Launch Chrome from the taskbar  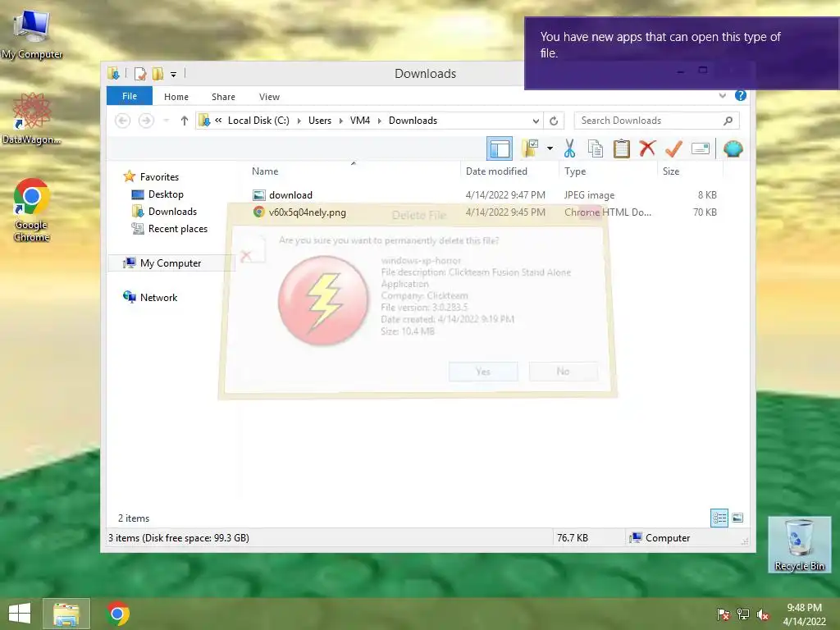click(117, 614)
